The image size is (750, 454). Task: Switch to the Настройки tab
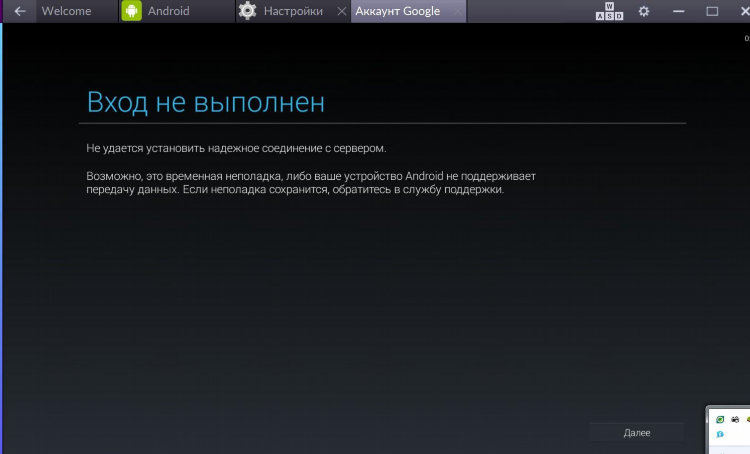tap(293, 11)
